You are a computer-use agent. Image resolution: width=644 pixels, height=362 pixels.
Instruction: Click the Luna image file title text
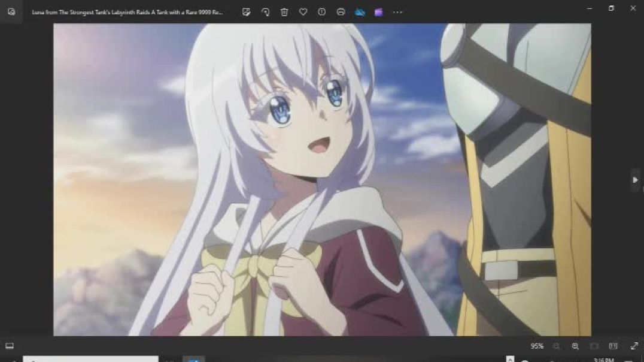click(x=127, y=13)
